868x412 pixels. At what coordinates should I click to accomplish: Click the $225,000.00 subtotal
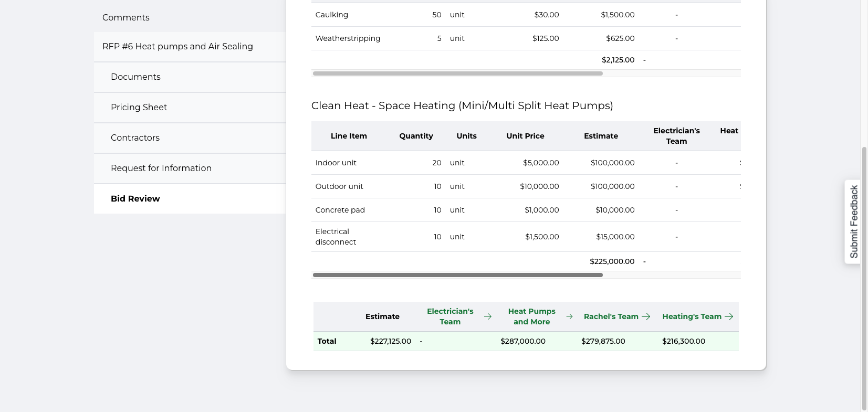click(x=612, y=261)
